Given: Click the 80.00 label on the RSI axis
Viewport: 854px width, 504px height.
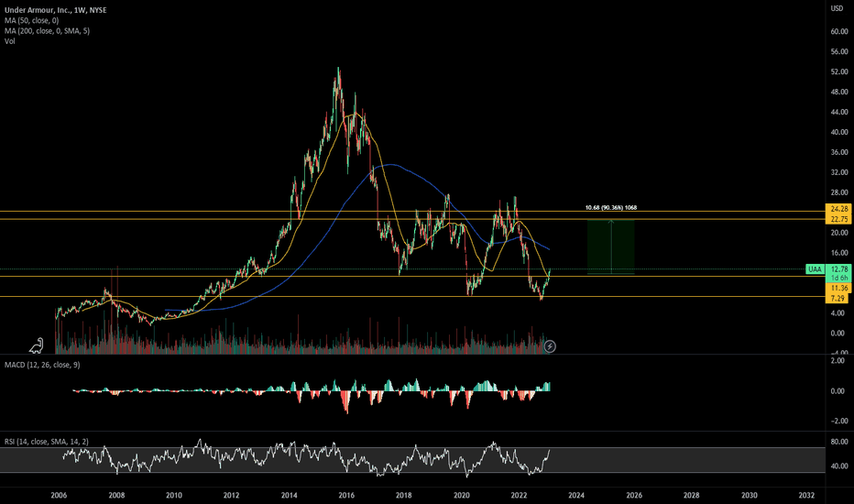Looking at the screenshot, I should point(839,442).
